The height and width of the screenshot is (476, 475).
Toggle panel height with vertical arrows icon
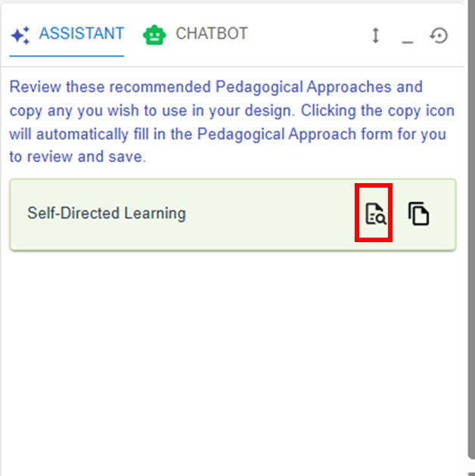coord(375,36)
